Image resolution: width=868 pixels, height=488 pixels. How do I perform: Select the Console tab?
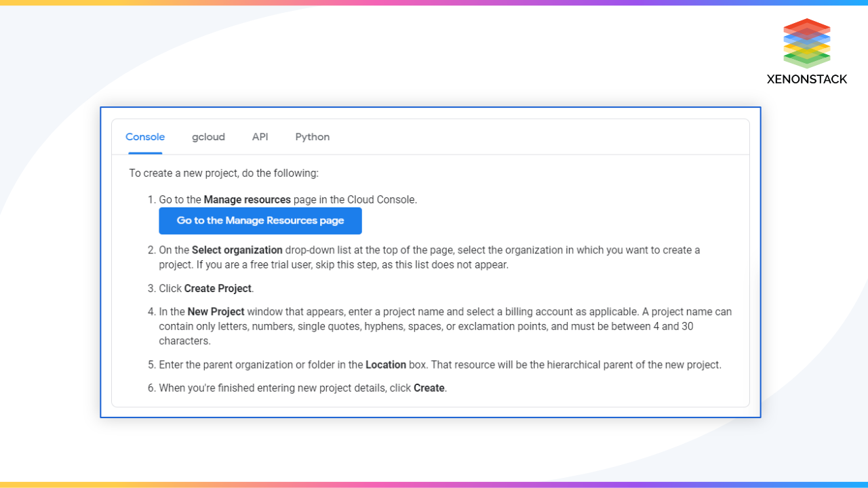(144, 136)
